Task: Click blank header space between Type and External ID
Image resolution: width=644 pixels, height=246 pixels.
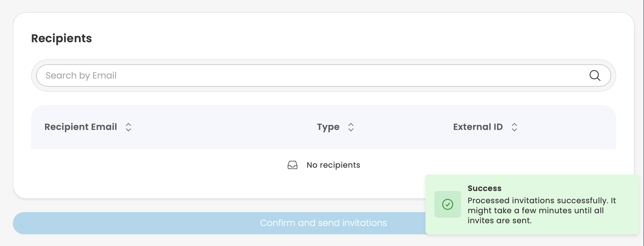Action: coord(403,127)
